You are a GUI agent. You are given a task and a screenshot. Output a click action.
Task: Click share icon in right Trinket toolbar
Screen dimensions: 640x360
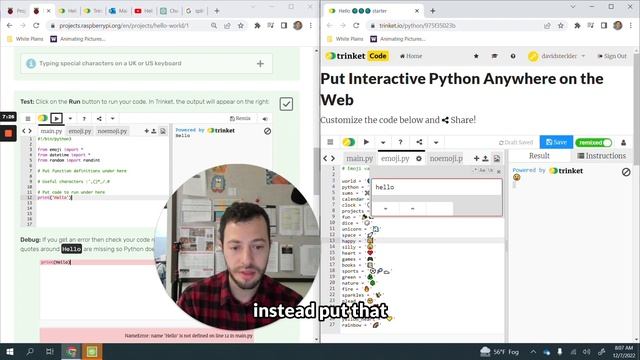[419, 142]
